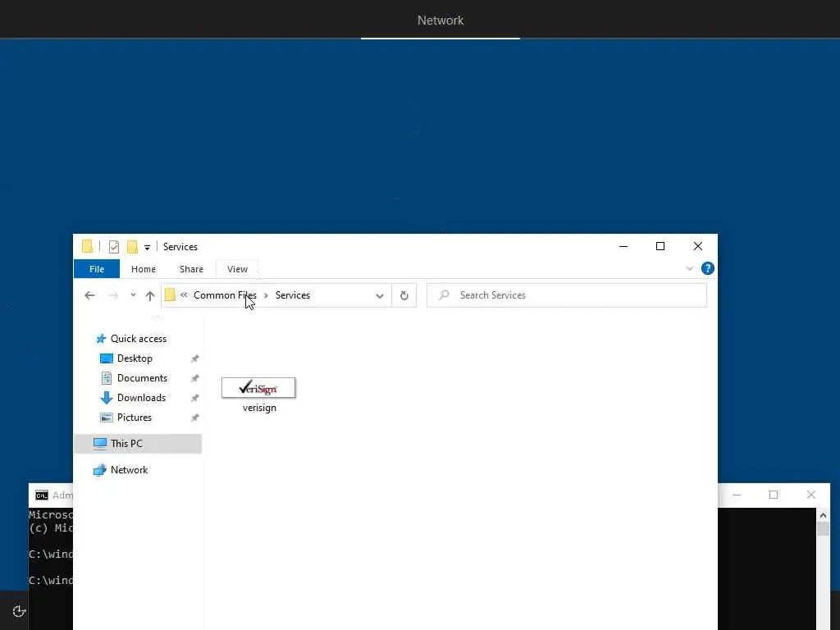Open Explorer Help question mark icon
The height and width of the screenshot is (630, 840).
coord(708,268)
